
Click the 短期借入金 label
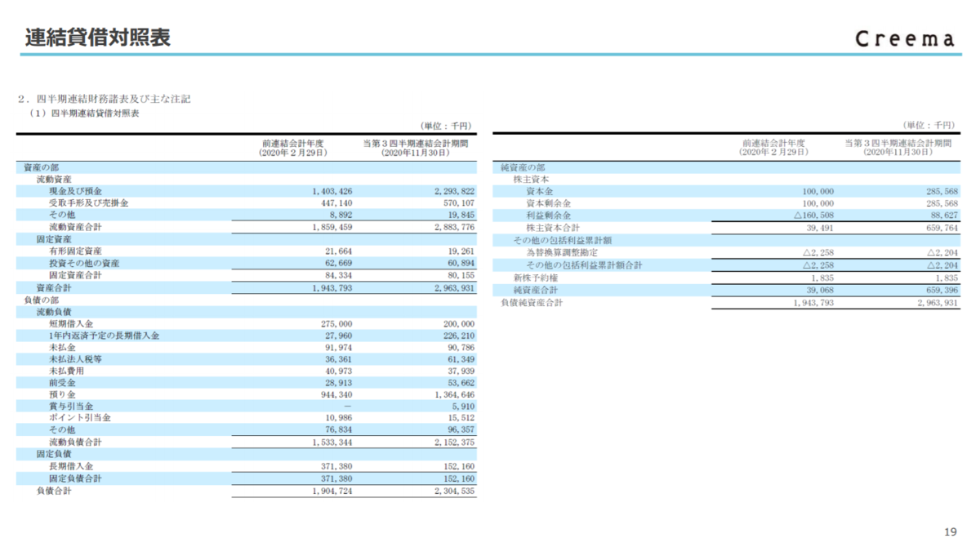point(71,324)
